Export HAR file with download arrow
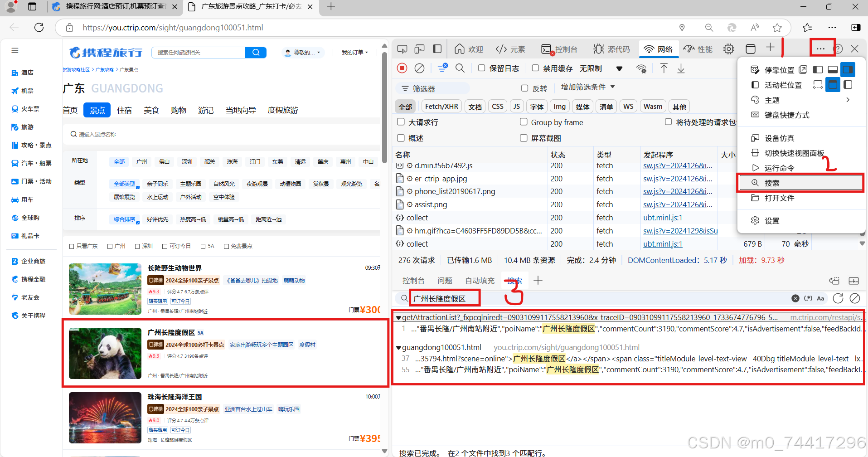 tap(681, 68)
